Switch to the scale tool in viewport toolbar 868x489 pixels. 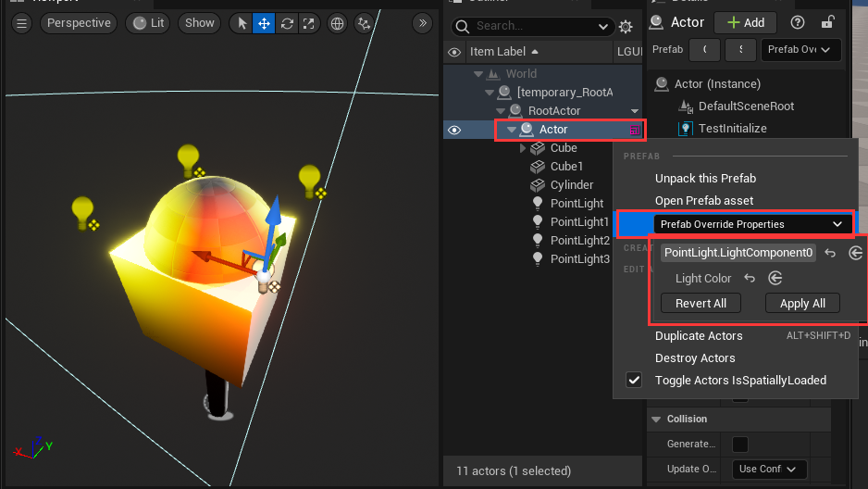coord(309,23)
